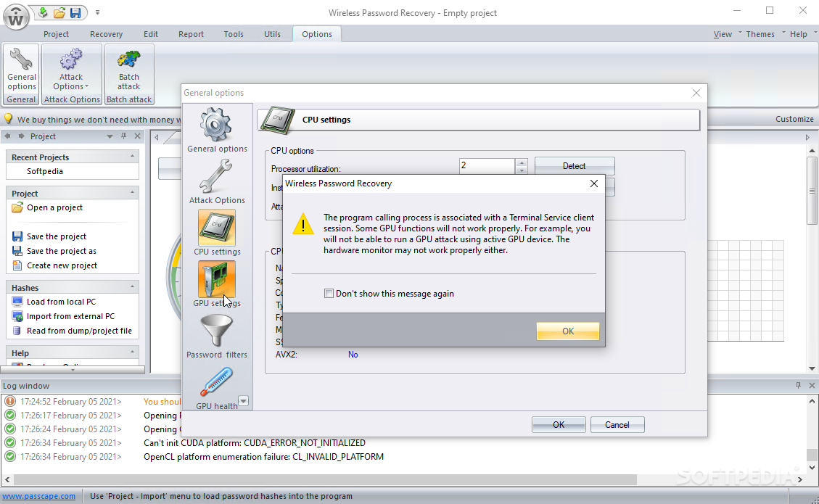This screenshot has width=819, height=504.
Task: Click the quick access save disk icon
Action: [75, 12]
